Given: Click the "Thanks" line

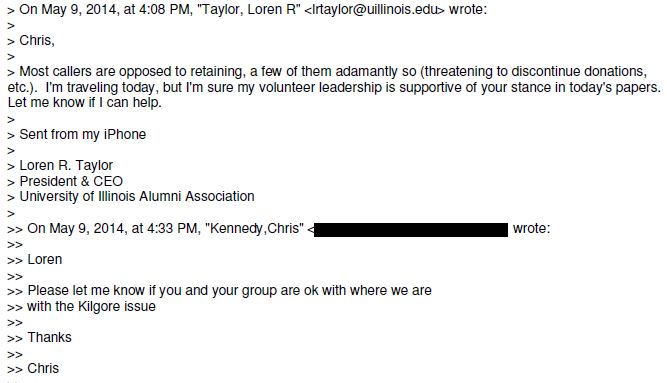Looking at the screenshot, I should point(49,337).
